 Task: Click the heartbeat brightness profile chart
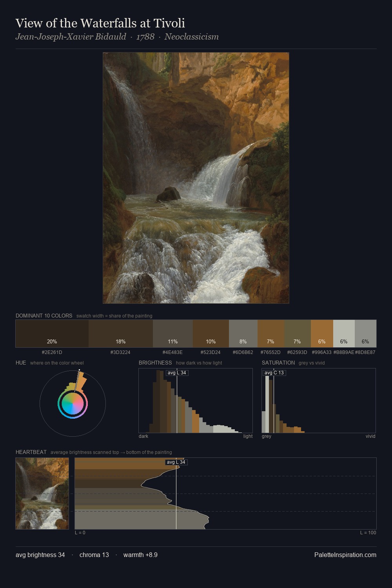[225, 494]
